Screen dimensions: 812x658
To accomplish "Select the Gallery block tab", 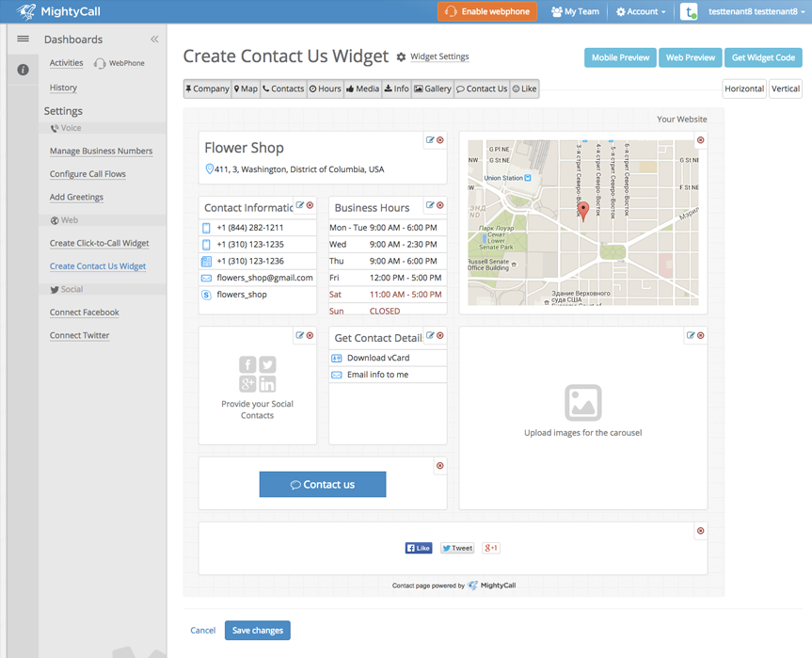I will point(433,88).
